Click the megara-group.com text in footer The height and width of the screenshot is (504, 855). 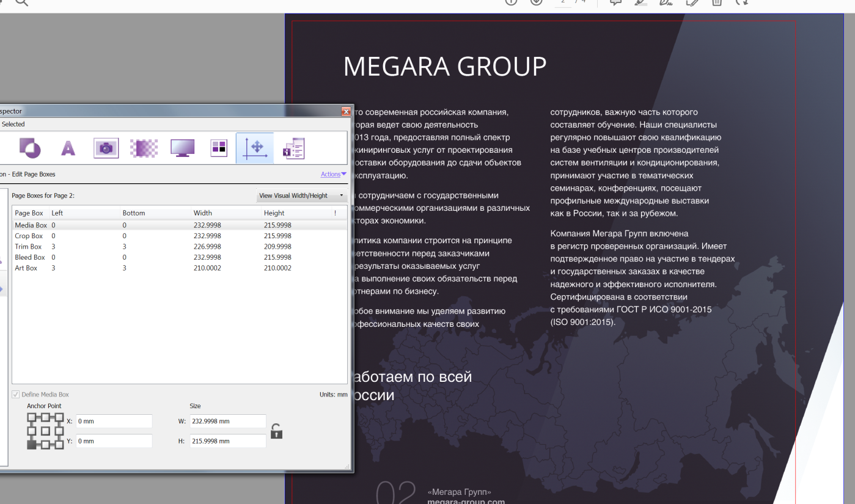pos(466,502)
